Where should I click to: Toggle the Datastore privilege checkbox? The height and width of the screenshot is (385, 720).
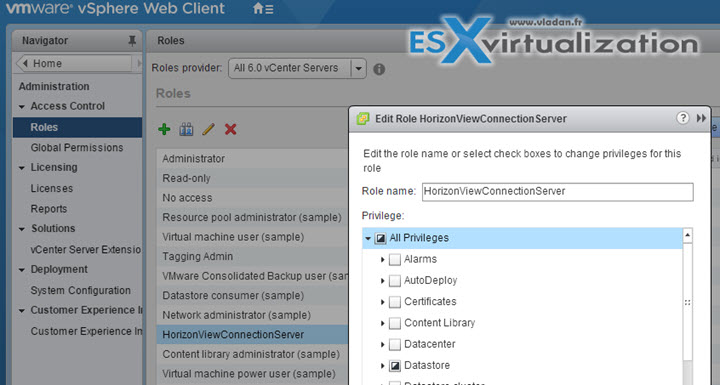pyautogui.click(x=395, y=366)
